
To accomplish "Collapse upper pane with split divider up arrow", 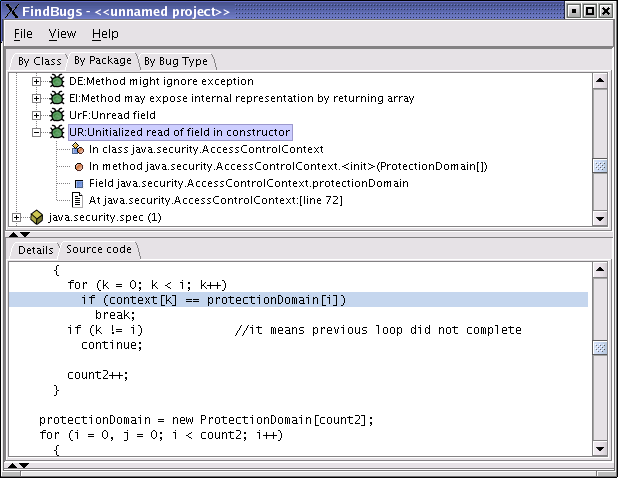I will [13, 234].
